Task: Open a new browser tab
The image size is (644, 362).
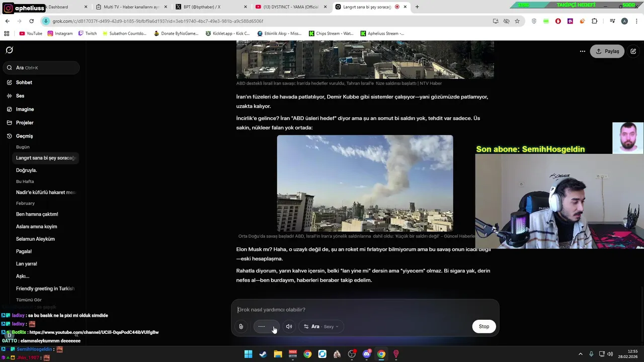Action: [x=417, y=7]
